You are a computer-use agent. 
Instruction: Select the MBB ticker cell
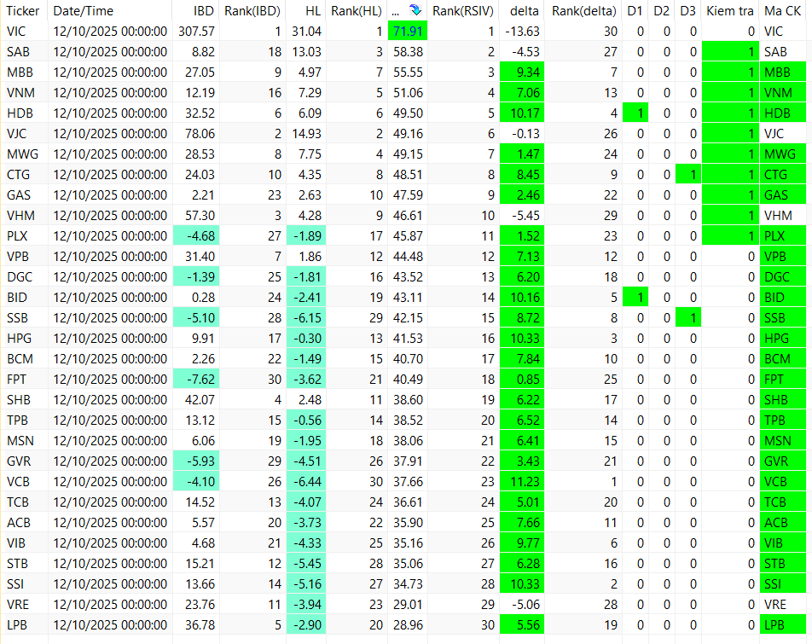coord(25,72)
